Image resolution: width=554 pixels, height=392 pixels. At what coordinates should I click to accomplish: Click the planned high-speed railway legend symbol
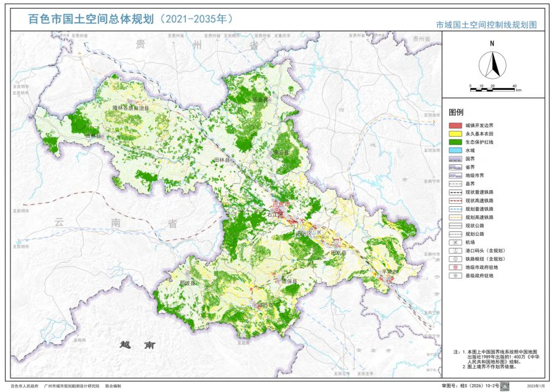[456, 218]
